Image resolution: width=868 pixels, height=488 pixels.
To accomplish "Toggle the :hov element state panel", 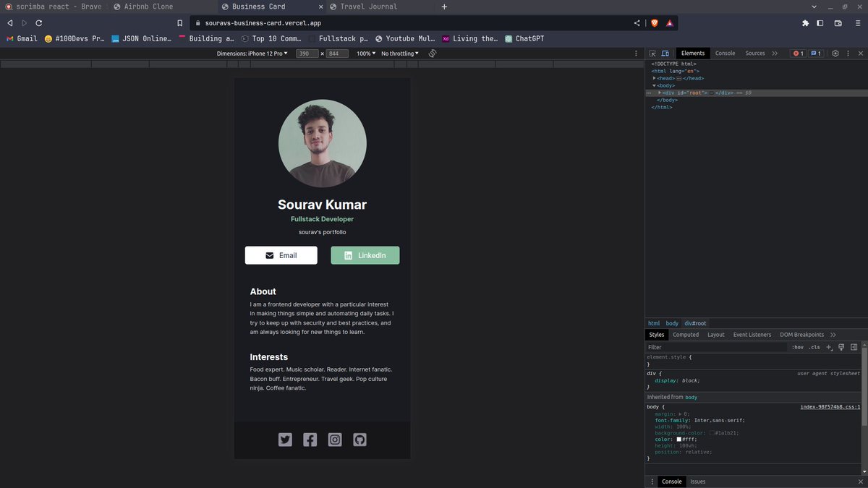I will pyautogui.click(x=797, y=348).
